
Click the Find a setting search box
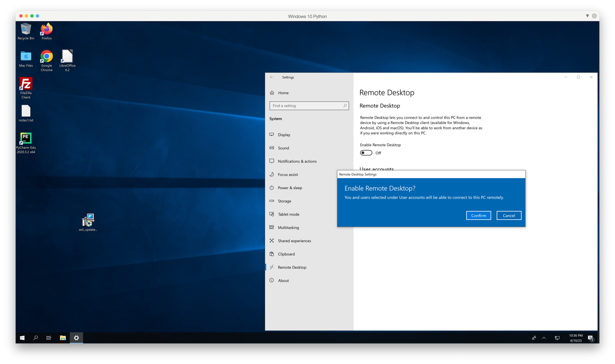(309, 106)
